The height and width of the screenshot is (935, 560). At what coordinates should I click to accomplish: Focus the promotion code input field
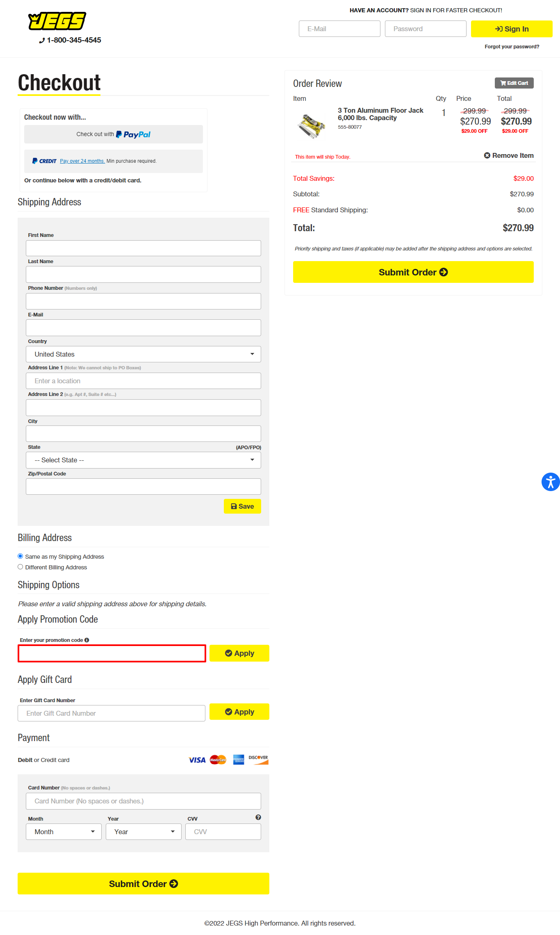pos(112,653)
